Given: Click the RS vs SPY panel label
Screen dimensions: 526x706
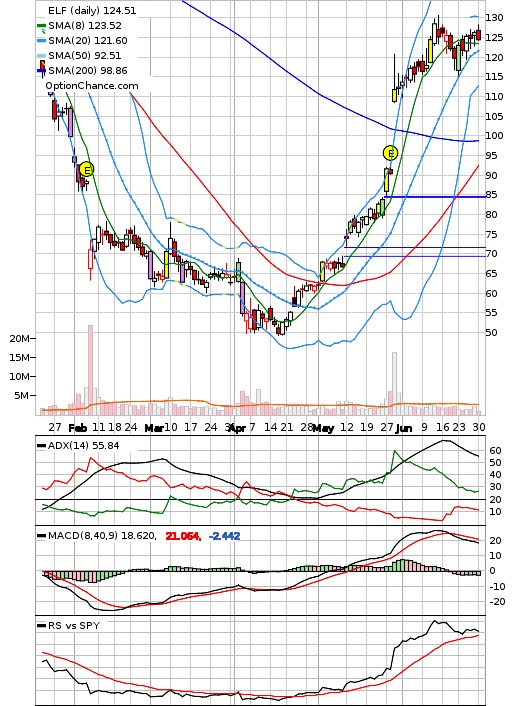Looking at the screenshot, I should 74,625.
